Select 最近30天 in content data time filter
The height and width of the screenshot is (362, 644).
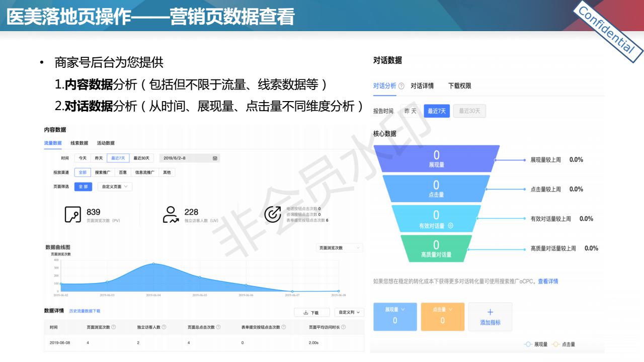coord(141,158)
